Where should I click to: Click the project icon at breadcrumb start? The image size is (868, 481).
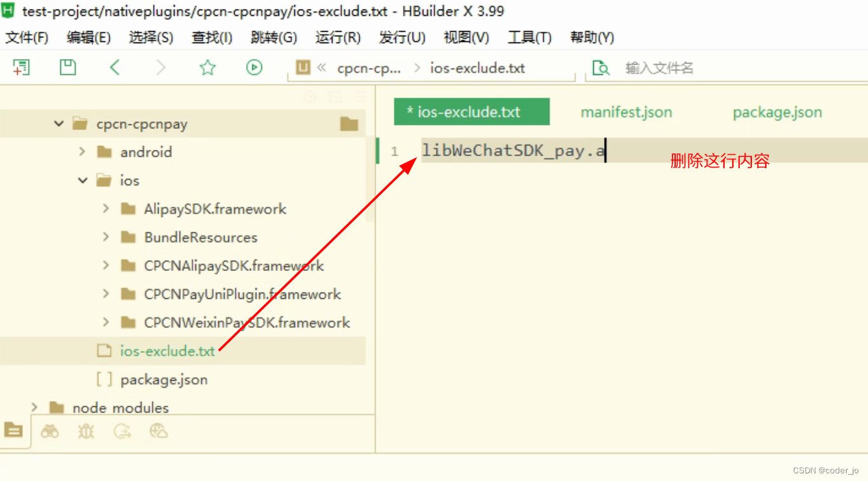pyautogui.click(x=303, y=67)
